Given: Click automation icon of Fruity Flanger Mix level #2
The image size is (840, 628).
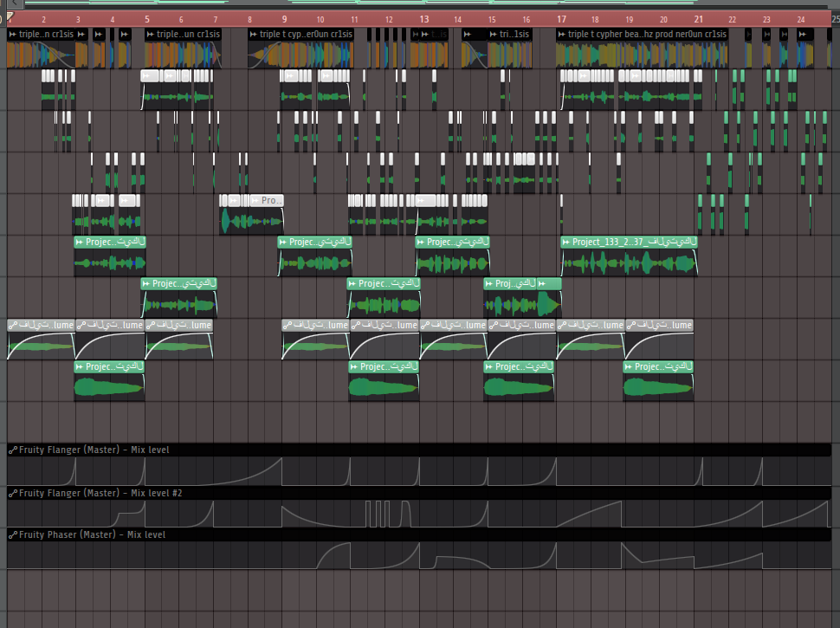Looking at the screenshot, I should click(x=13, y=494).
